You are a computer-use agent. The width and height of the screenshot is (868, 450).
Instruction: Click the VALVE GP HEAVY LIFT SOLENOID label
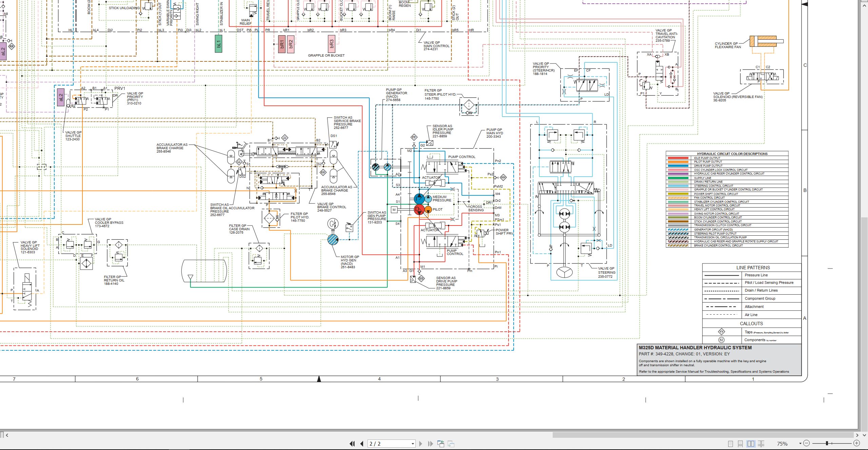click(30, 247)
